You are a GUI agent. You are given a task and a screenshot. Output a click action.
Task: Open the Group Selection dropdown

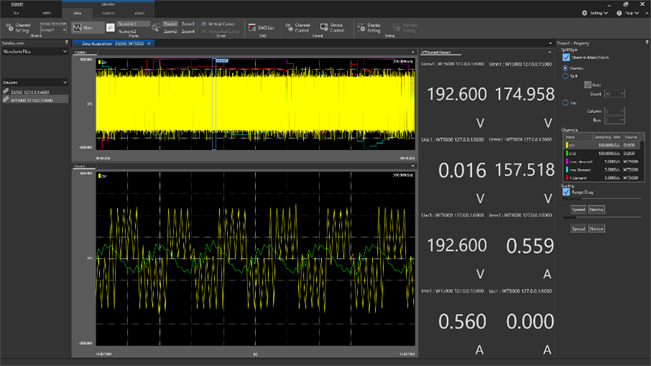[x=53, y=30]
